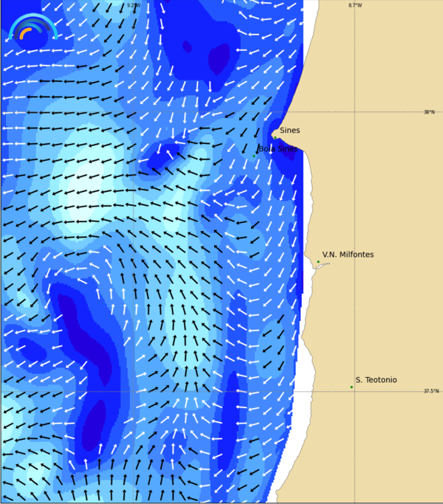Image resolution: width=443 pixels, height=504 pixels.
Task: Click the 8.7°W longitude label
Action: (355, 5)
